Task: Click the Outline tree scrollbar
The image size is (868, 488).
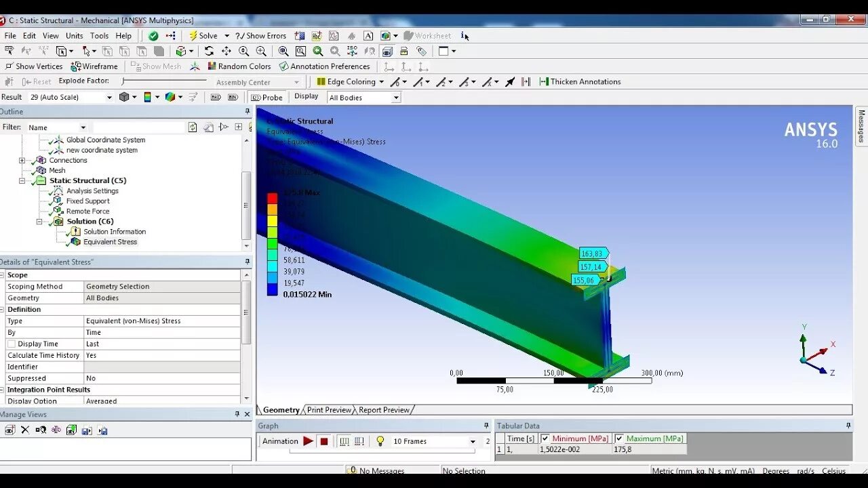Action: coord(246,205)
